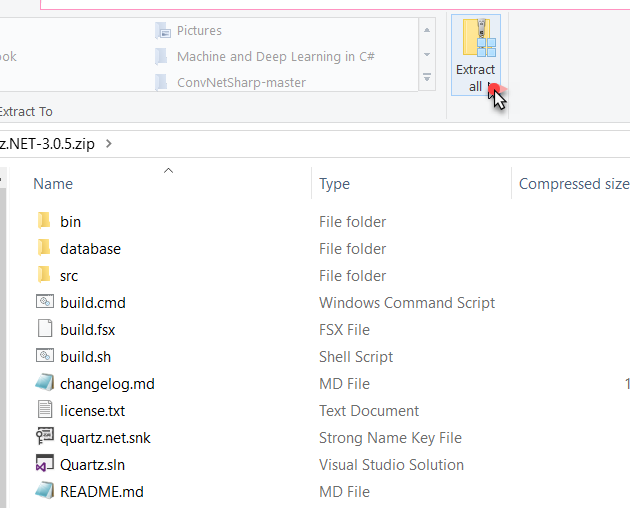This screenshot has width=630, height=508.
Task: Expand the Extract To destinations gallery
Action: [427, 77]
